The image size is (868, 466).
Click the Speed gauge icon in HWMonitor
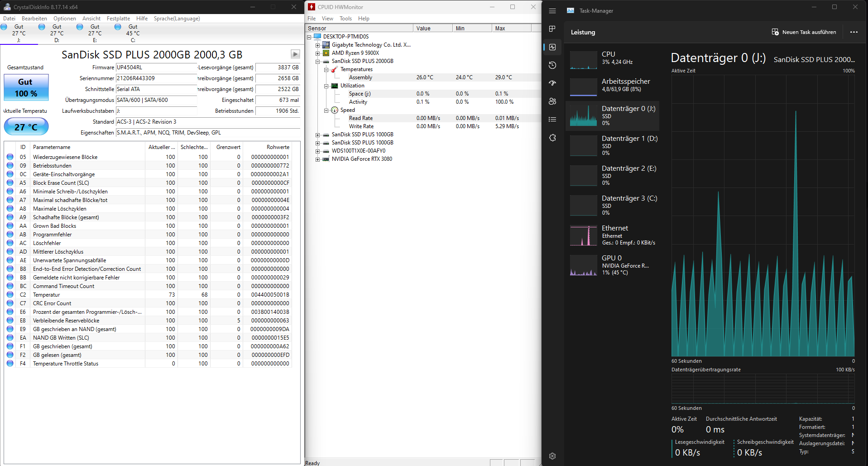[335, 110]
